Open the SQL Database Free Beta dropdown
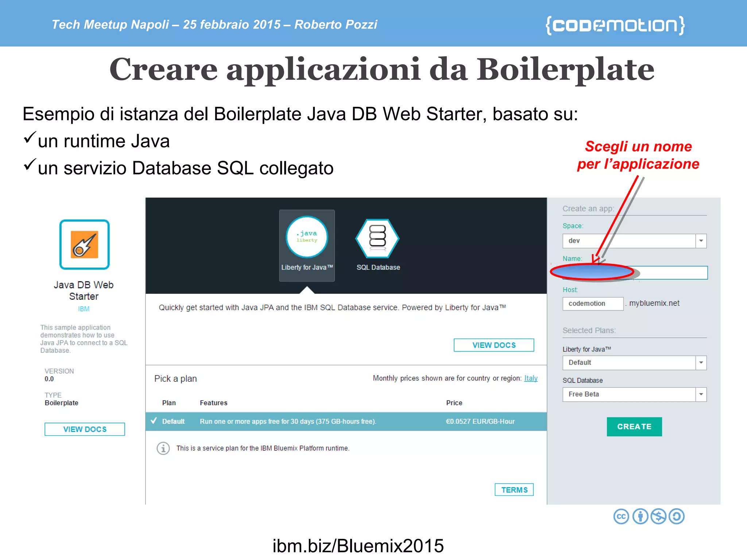The height and width of the screenshot is (560, 747). tap(634, 394)
